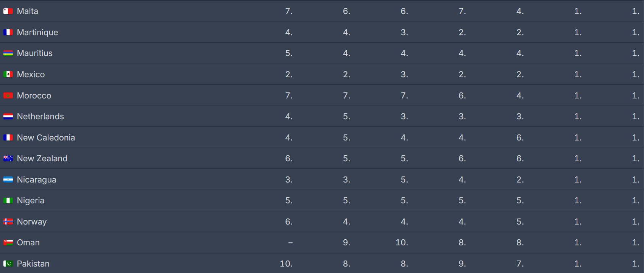Click the 6. value in Morocco's row

(x=462, y=96)
